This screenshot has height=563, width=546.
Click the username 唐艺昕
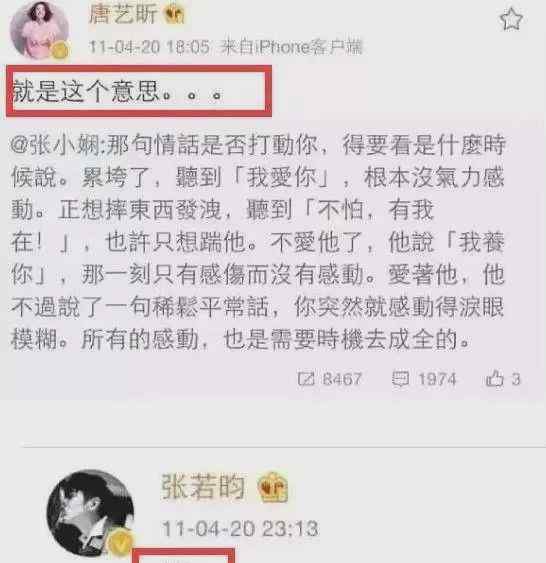(123, 14)
